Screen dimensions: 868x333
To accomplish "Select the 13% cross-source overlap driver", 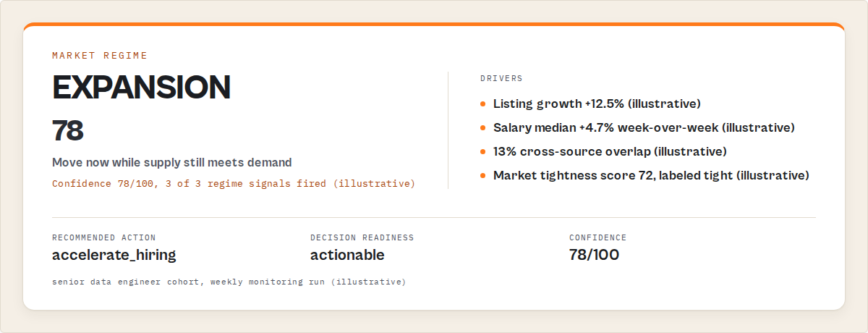I will click(x=610, y=152).
